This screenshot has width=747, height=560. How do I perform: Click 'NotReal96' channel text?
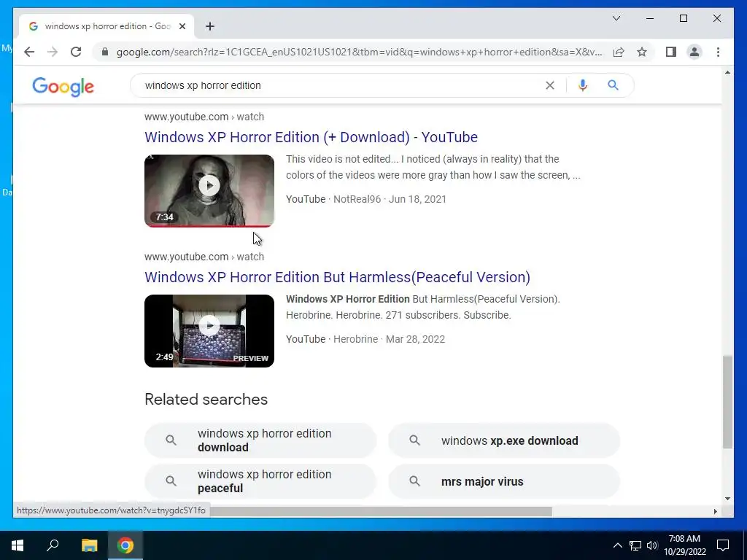pyautogui.click(x=357, y=199)
